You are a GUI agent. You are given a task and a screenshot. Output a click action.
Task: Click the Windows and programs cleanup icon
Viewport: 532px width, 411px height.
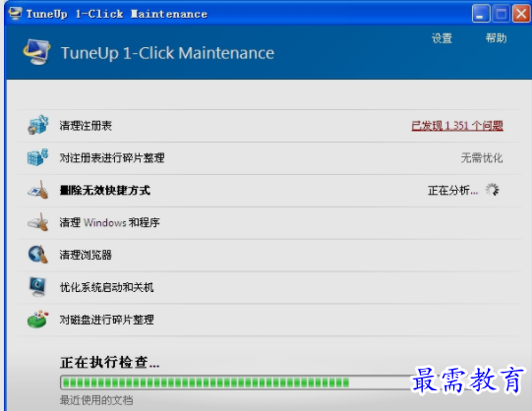click(x=38, y=222)
